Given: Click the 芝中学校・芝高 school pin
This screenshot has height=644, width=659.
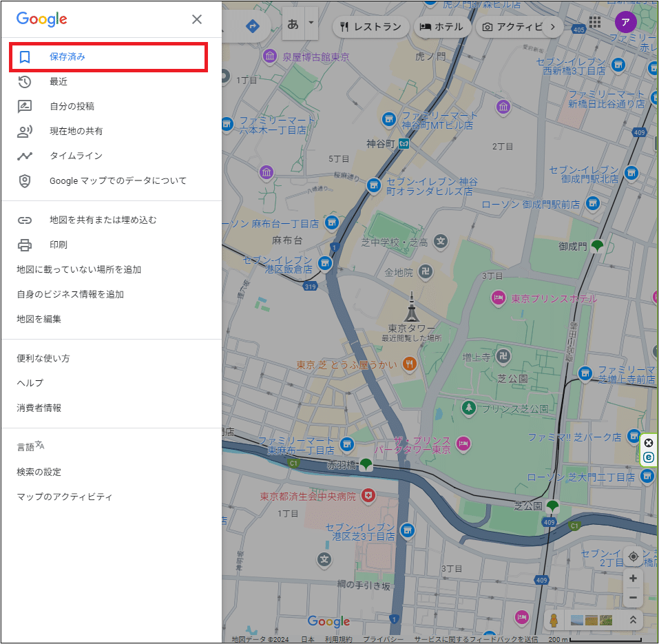Looking at the screenshot, I should (x=441, y=242).
